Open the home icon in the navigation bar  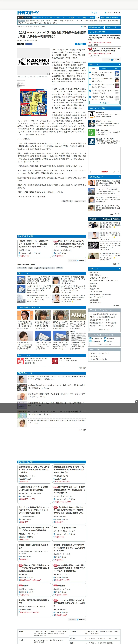[21, 18]
